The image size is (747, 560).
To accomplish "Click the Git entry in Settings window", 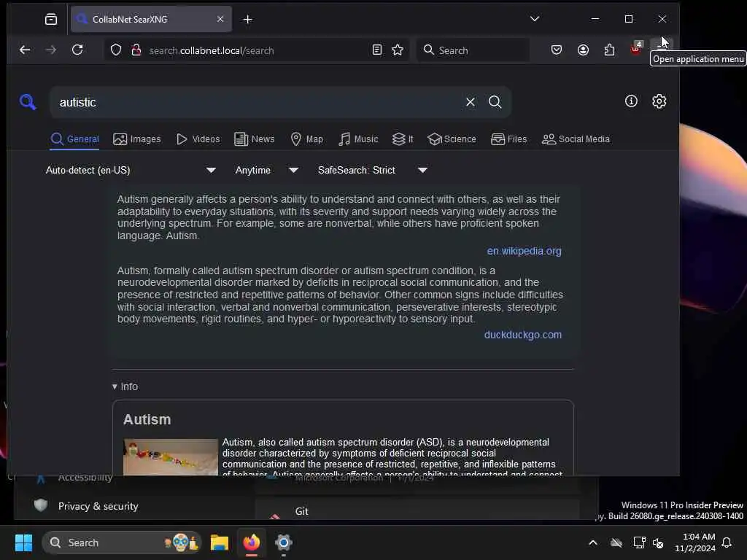I will point(301,511).
